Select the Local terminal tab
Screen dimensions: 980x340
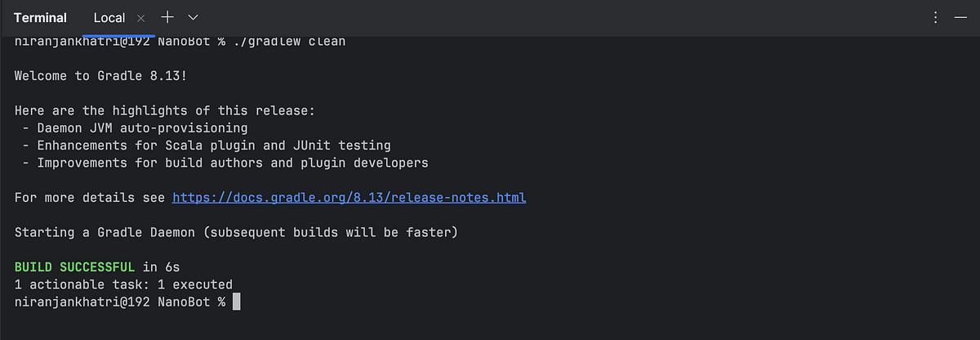109,17
